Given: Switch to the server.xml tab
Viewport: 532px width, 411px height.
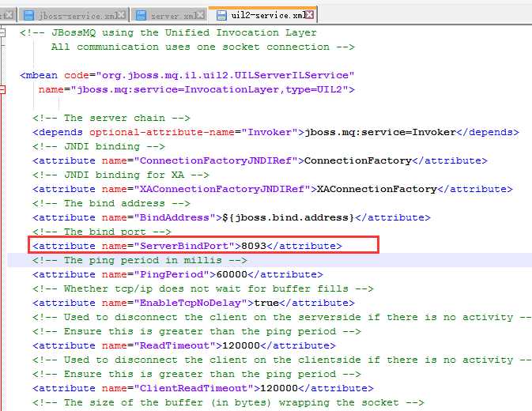Looking at the screenshot, I should 169,16.
